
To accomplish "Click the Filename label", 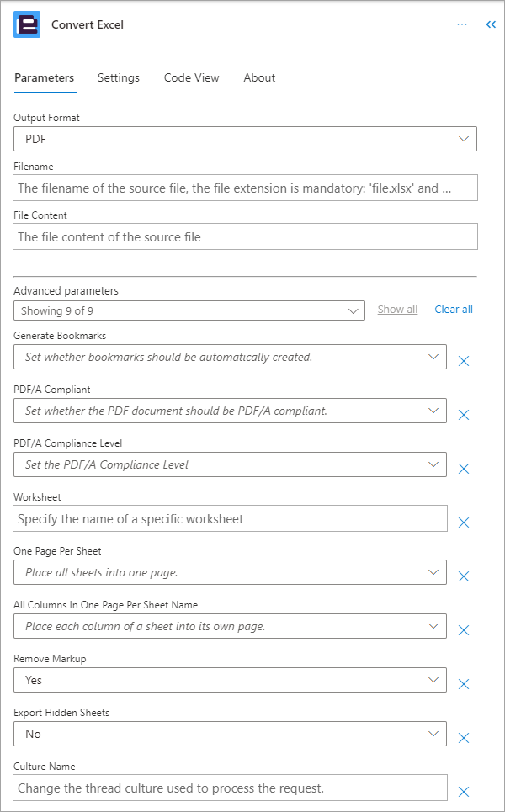I will coord(33,167).
